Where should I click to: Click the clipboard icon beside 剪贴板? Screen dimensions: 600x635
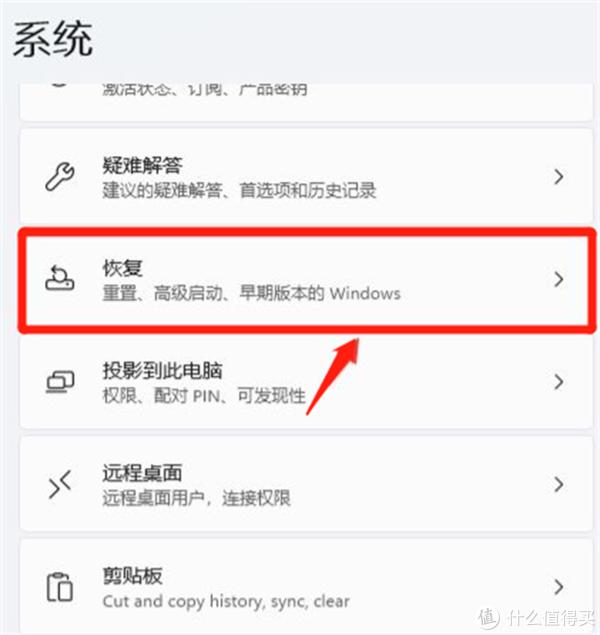(x=60, y=587)
